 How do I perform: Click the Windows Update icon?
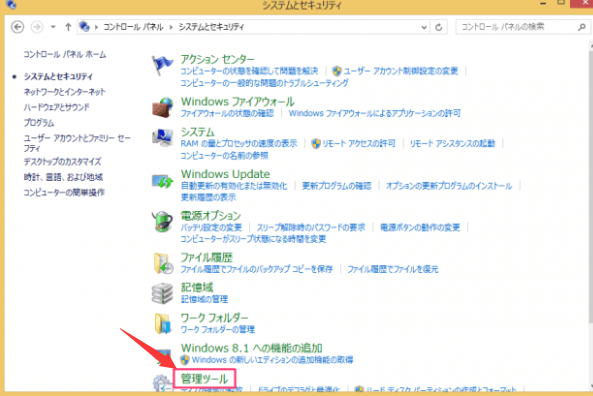[x=163, y=182]
